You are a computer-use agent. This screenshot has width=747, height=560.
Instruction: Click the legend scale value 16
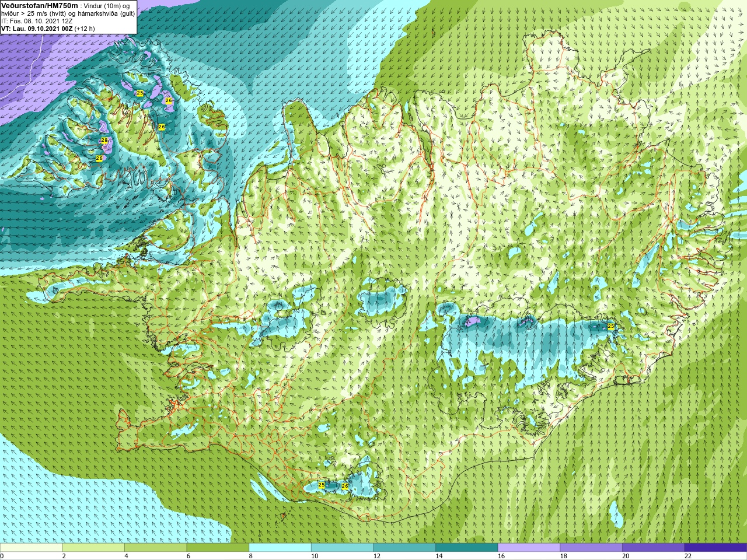pos(501,556)
